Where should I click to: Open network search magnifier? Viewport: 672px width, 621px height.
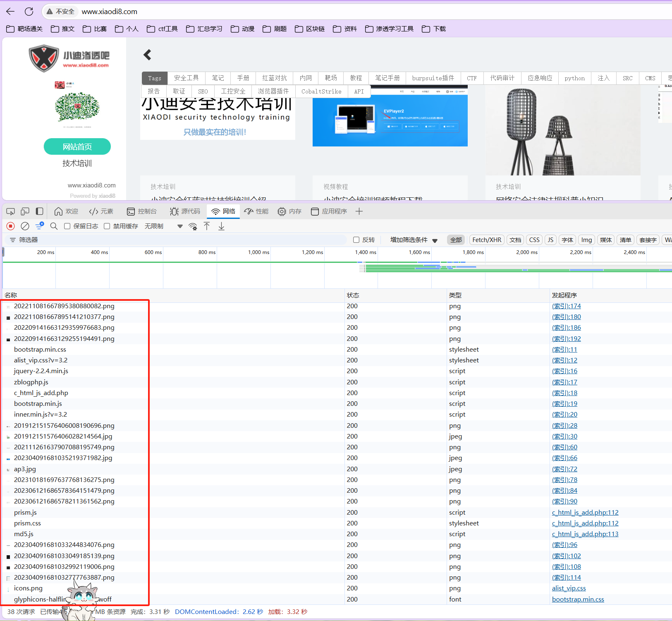click(x=54, y=226)
